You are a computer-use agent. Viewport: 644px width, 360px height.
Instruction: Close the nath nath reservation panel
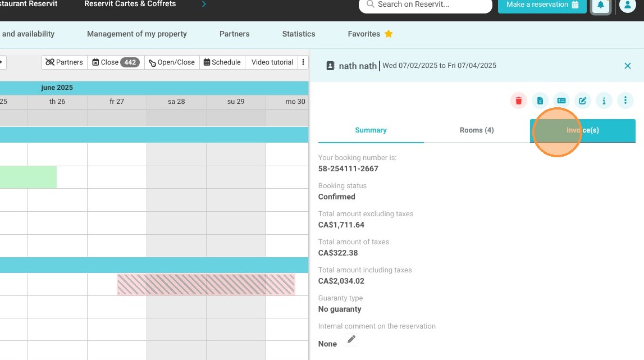point(628,66)
